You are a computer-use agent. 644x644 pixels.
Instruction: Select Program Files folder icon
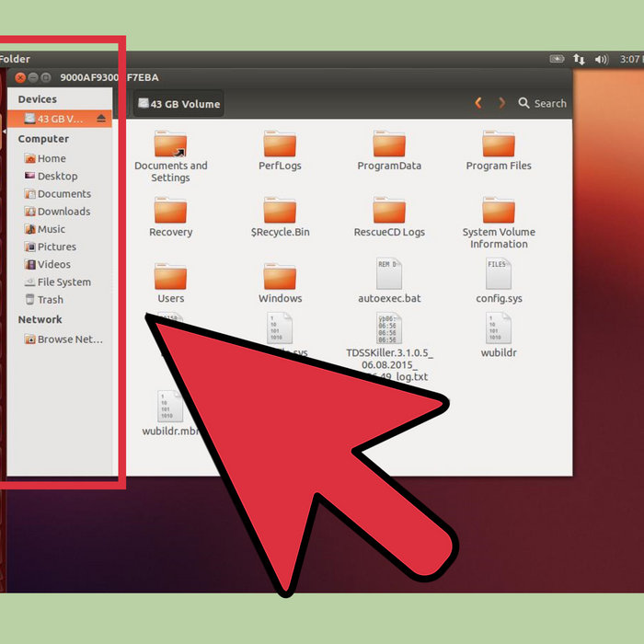499,144
